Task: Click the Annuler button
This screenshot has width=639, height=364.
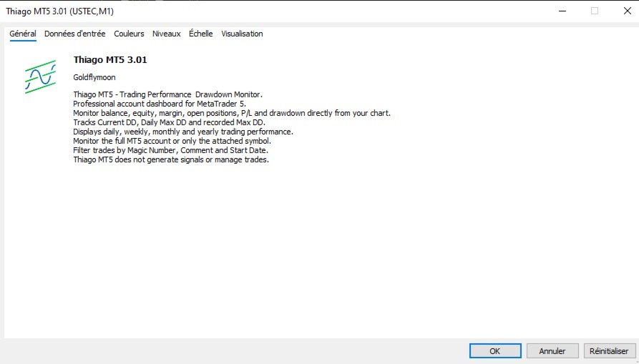Action: [x=552, y=351]
